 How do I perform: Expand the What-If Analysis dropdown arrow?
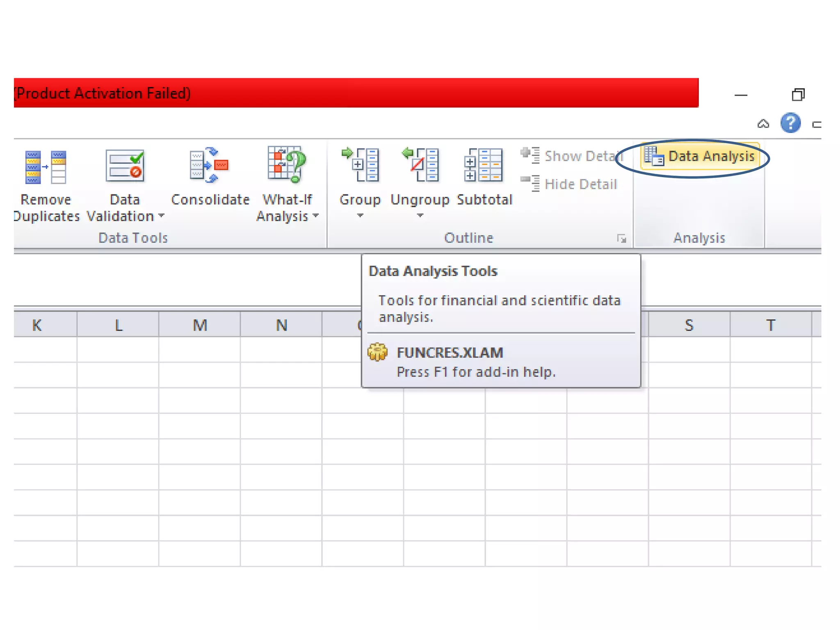(x=315, y=215)
